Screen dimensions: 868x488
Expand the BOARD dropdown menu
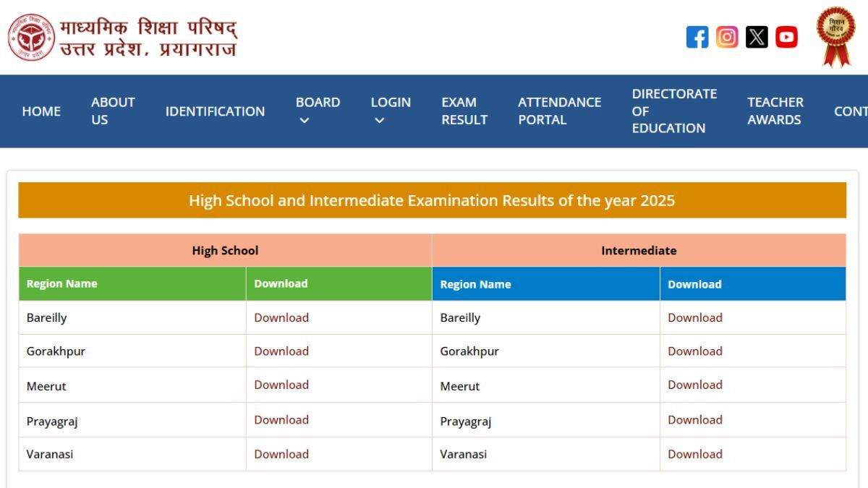(x=318, y=111)
